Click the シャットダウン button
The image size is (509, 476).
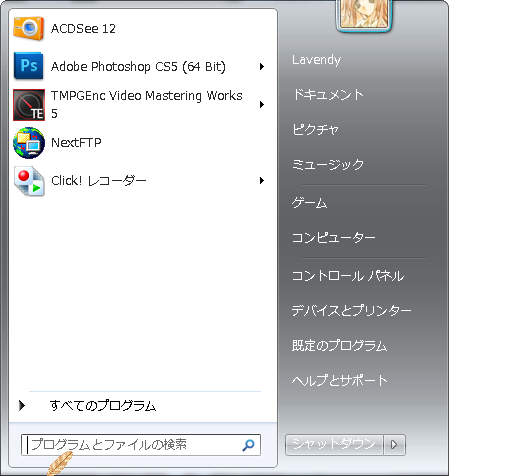334,445
